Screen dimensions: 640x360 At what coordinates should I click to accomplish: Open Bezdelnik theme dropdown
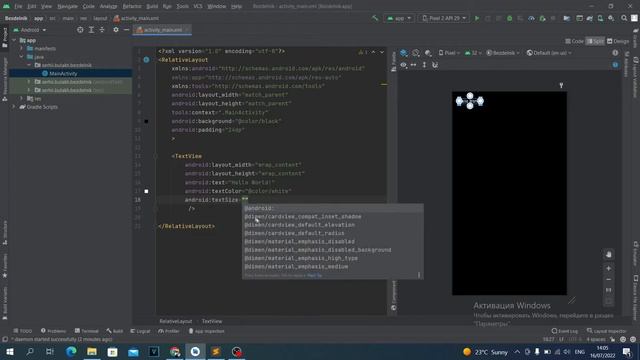pos(503,53)
